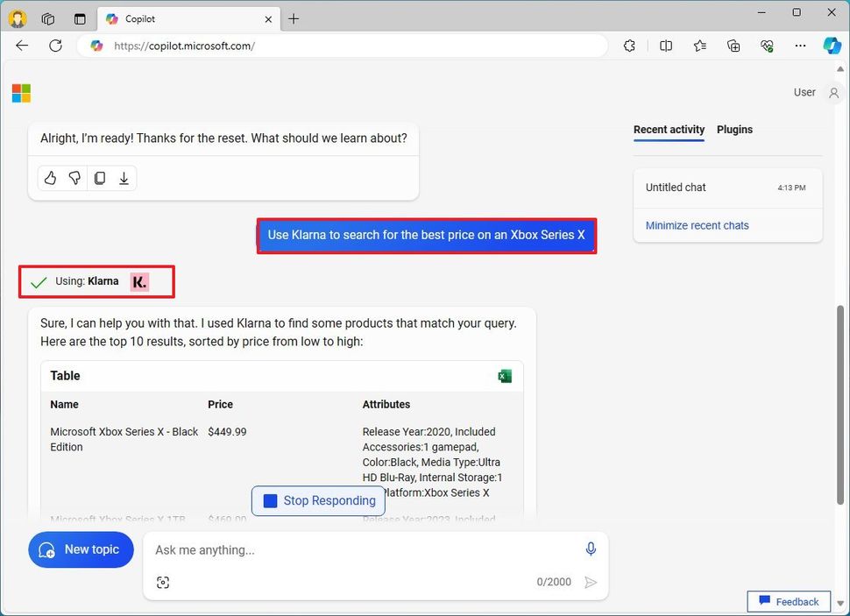850x616 pixels.
Task: Copy the Copilot response to clipboard
Action: click(x=100, y=178)
